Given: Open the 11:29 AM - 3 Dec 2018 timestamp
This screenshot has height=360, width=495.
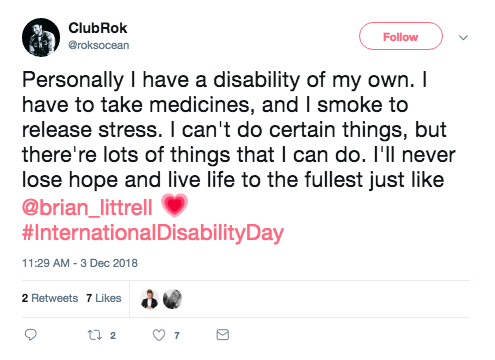Looking at the screenshot, I should 80,263.
